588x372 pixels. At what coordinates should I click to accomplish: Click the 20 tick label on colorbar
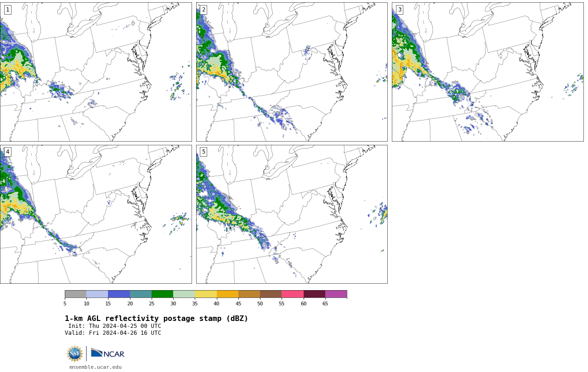click(x=130, y=303)
